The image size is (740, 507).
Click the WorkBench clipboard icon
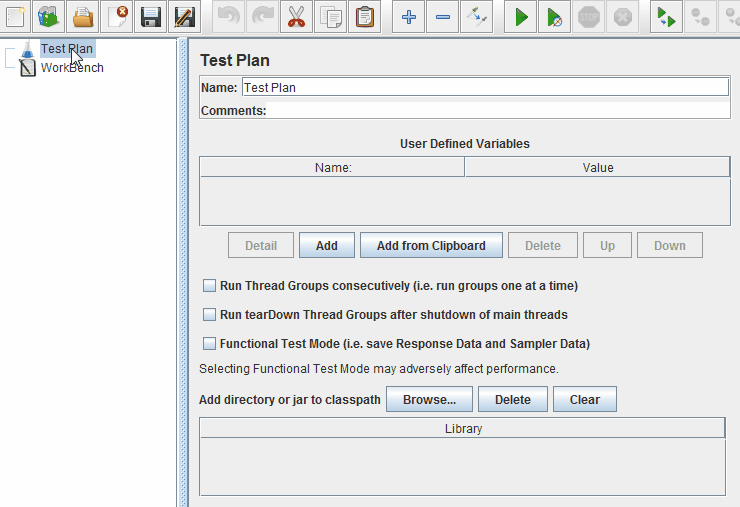(28, 68)
